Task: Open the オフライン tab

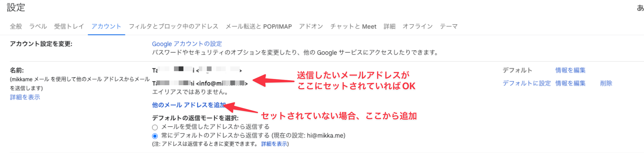Action: (x=418, y=26)
